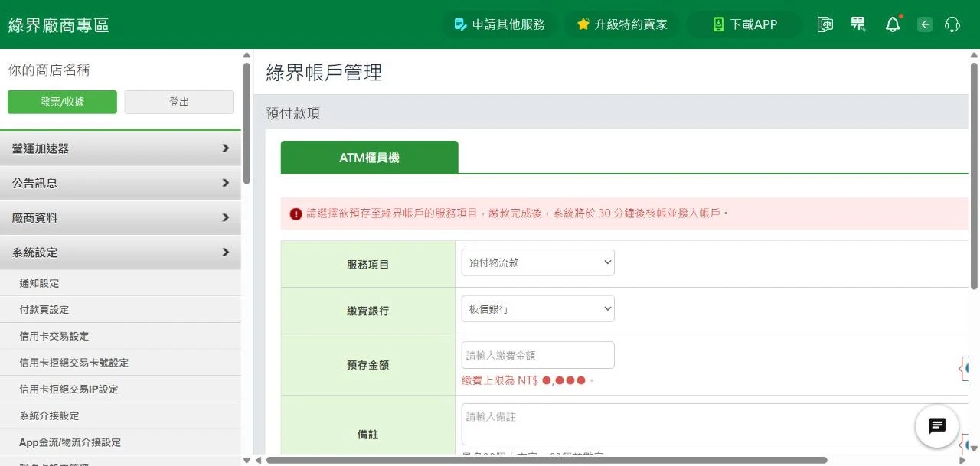Open 系統介接設定 in sidebar
This screenshot has height=466, width=980.
(x=120, y=415)
